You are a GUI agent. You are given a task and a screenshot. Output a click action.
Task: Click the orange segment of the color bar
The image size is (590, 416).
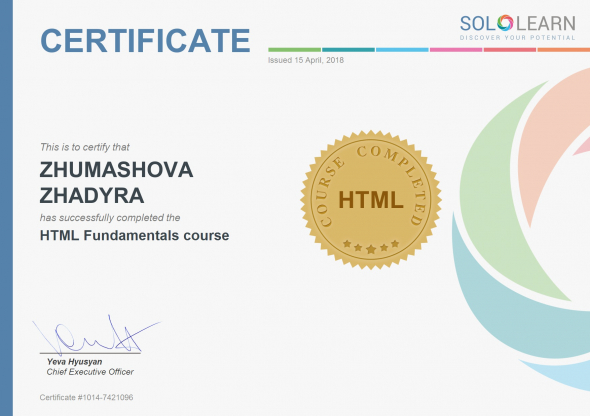(564, 50)
